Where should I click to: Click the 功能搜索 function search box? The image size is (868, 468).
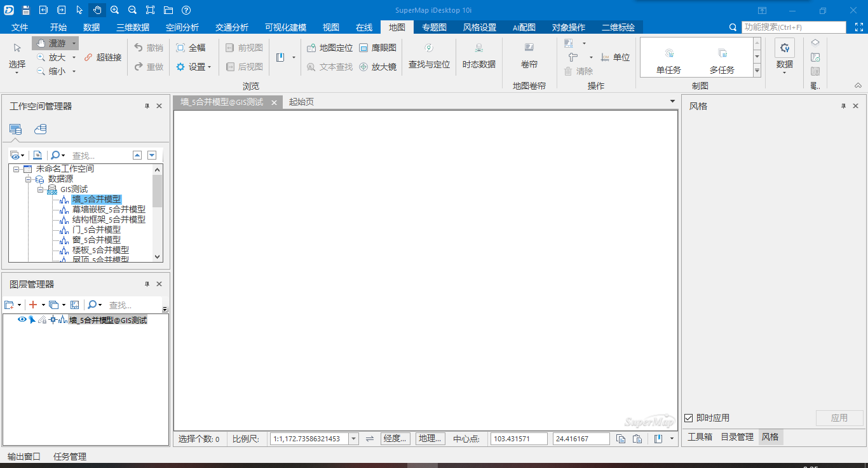coord(794,27)
